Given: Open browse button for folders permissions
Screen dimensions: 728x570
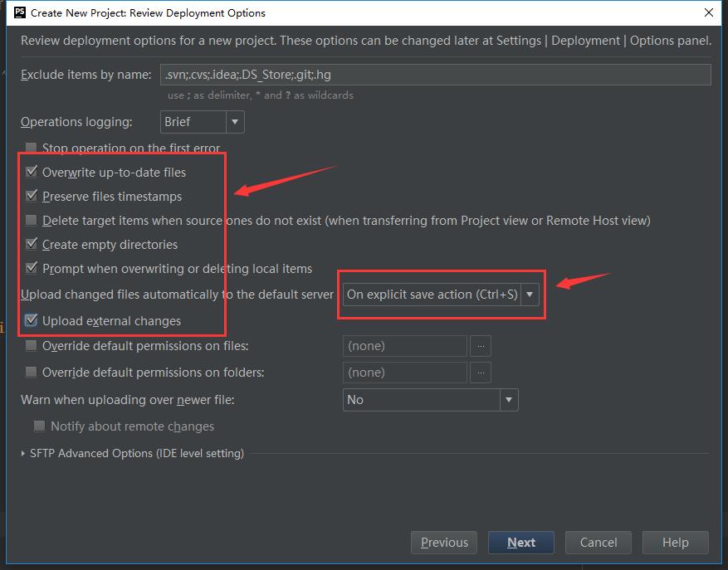Looking at the screenshot, I should 481,373.
